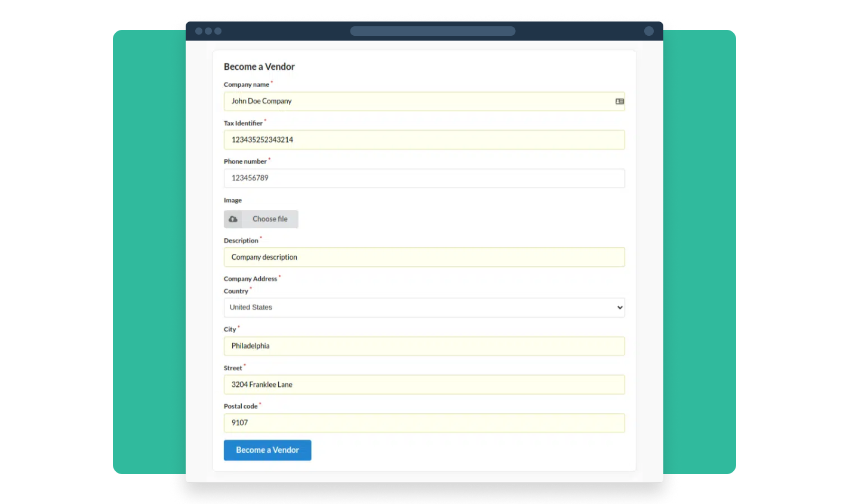Click the Image field label
The width and height of the screenshot is (849, 504).
coord(232,200)
